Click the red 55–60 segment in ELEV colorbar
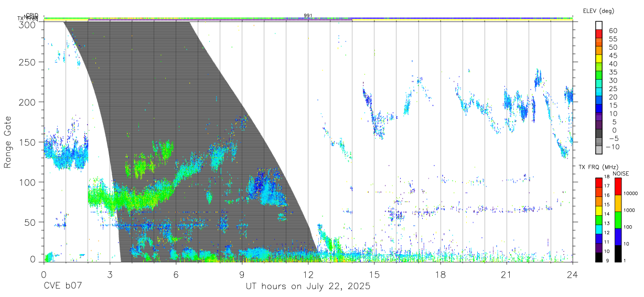This screenshot has width=644, height=297. tap(599, 34)
